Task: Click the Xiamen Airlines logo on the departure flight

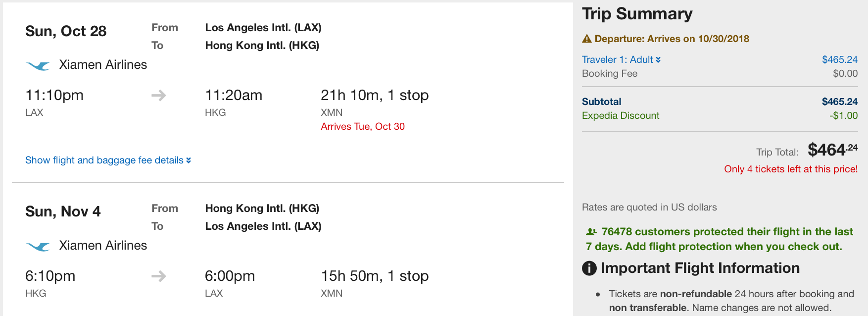Action: pyautogui.click(x=38, y=65)
